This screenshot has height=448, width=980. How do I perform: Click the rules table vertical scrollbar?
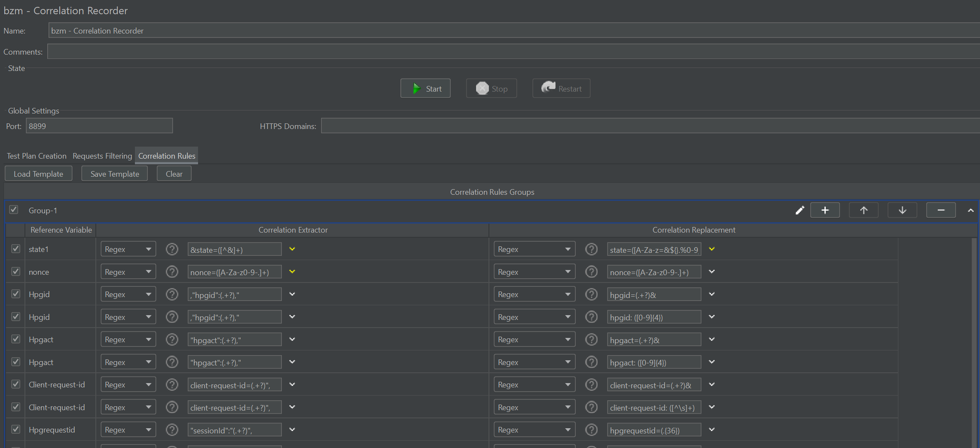point(974,343)
